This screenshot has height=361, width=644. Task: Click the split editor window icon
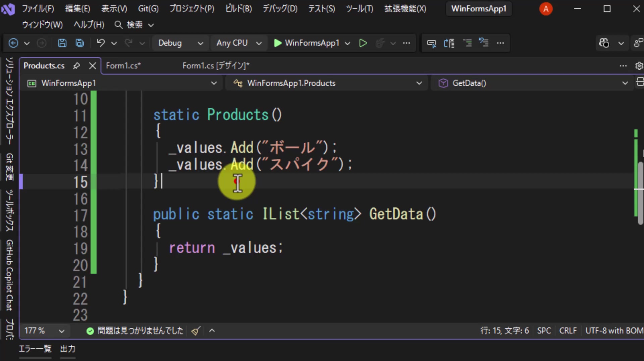pyautogui.click(x=640, y=82)
